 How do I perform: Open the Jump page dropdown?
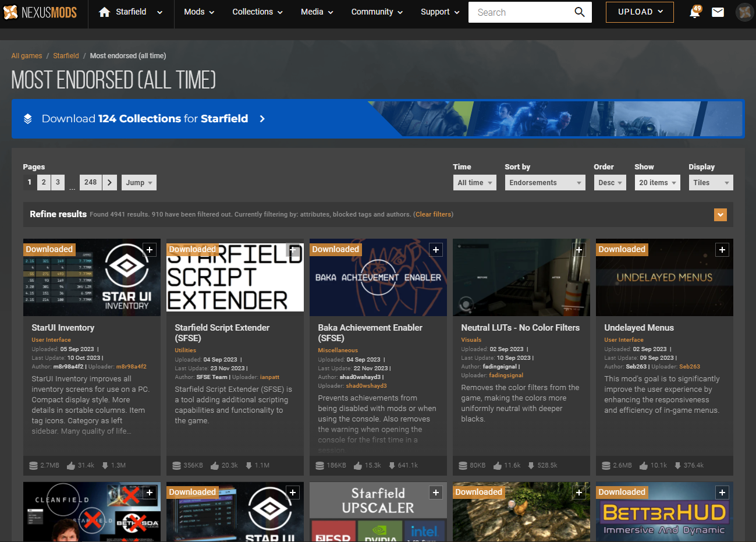coord(139,183)
